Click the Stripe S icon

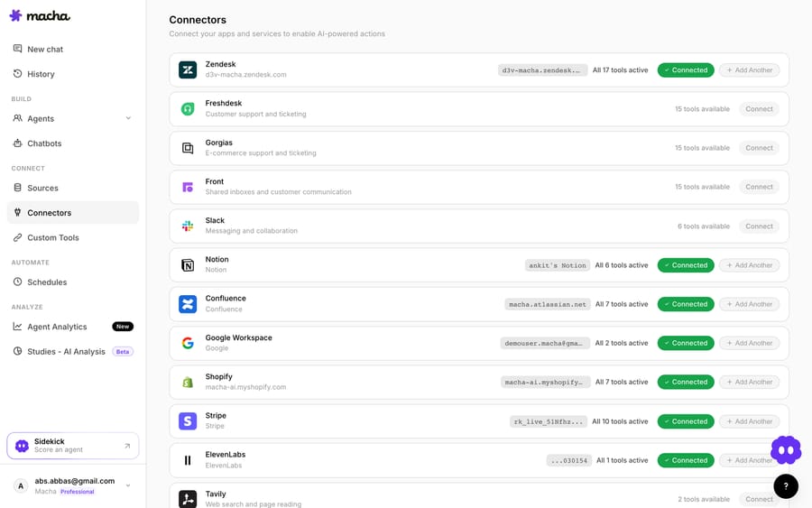(188, 421)
